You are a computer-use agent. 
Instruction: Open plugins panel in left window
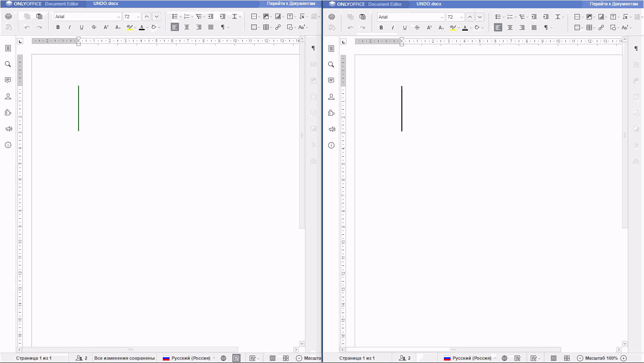click(8, 112)
